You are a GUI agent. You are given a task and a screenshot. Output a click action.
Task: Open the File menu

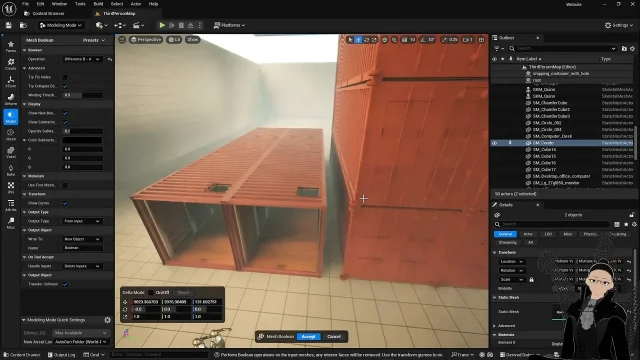[25, 4]
